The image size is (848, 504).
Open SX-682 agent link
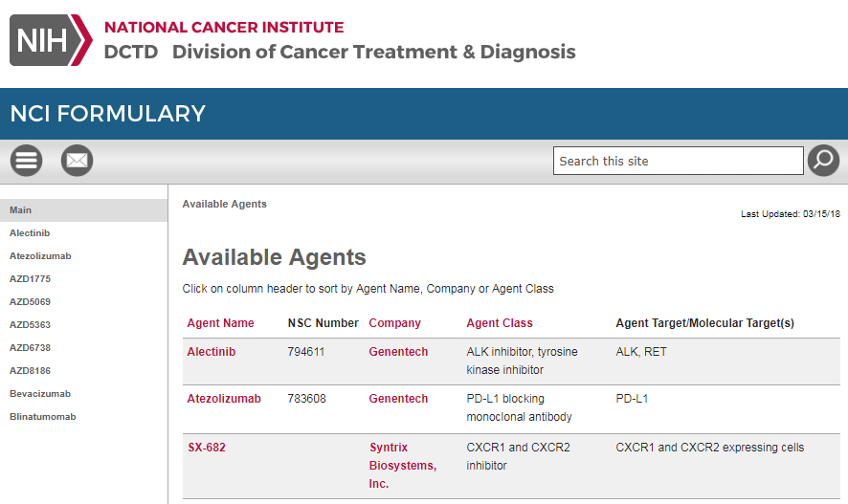click(x=207, y=448)
